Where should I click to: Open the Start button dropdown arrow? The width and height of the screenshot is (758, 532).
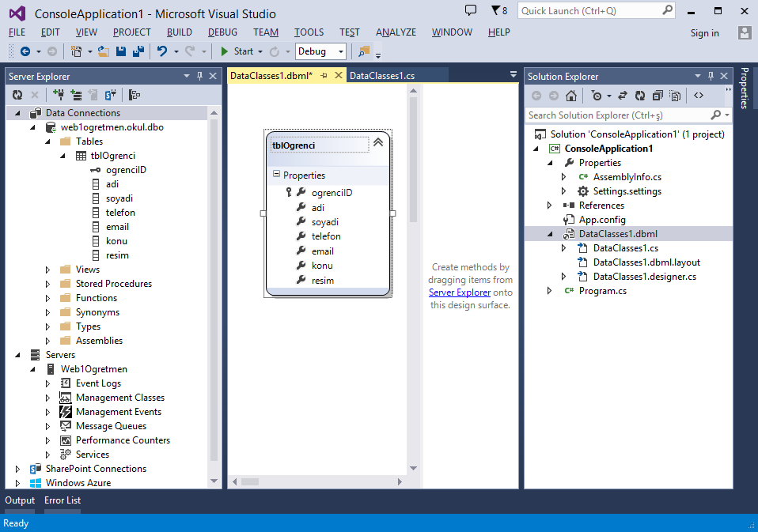coord(260,51)
